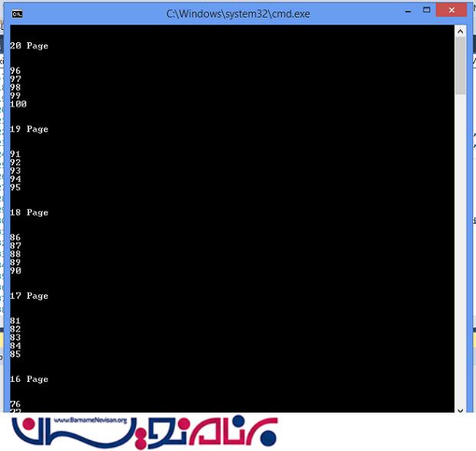Close the cmd.exe window
The height and width of the screenshot is (451, 476).
tap(451, 10)
